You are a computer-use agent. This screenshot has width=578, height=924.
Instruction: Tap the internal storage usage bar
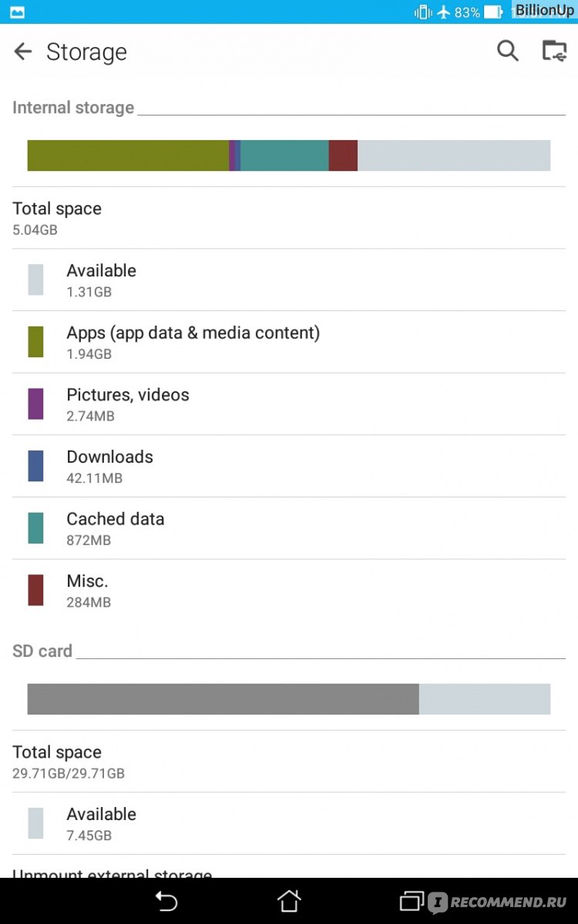pyautogui.click(x=289, y=156)
